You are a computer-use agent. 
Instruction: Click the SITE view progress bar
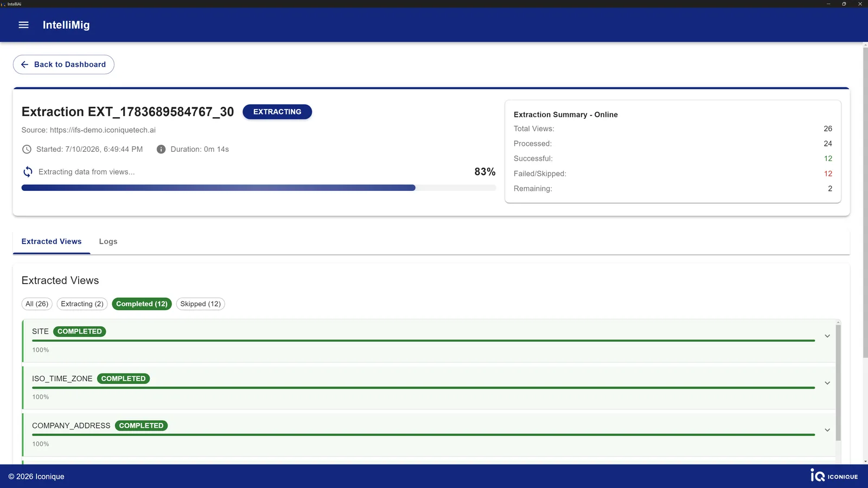(x=424, y=341)
